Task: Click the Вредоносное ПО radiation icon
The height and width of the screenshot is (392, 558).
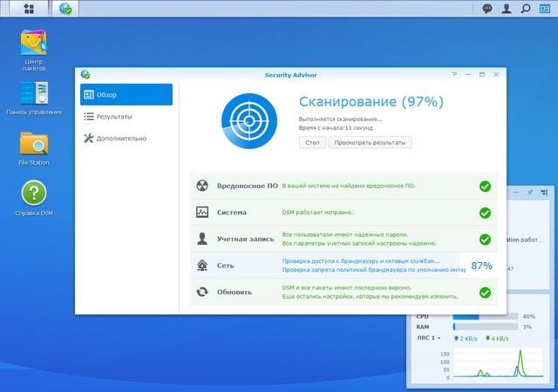Action: pos(202,186)
